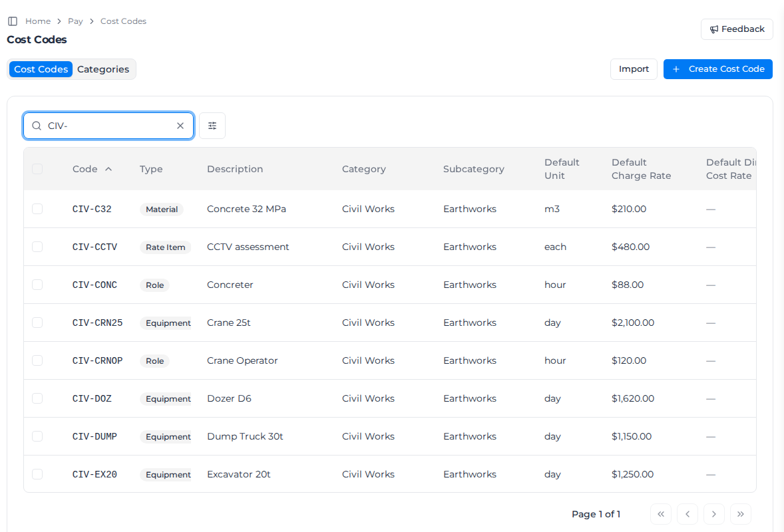Click Create Cost Code button
This screenshot has height=532, width=784.
[x=718, y=69]
